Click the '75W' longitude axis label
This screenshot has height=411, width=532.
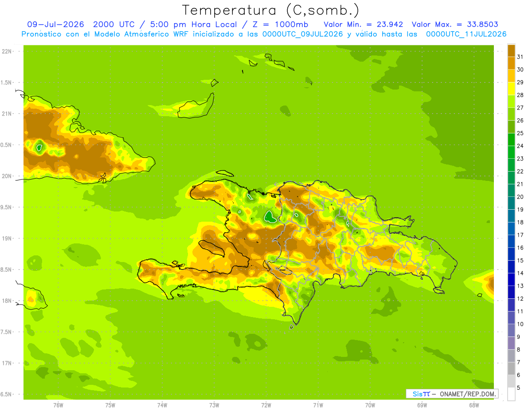pyautogui.click(x=110, y=405)
